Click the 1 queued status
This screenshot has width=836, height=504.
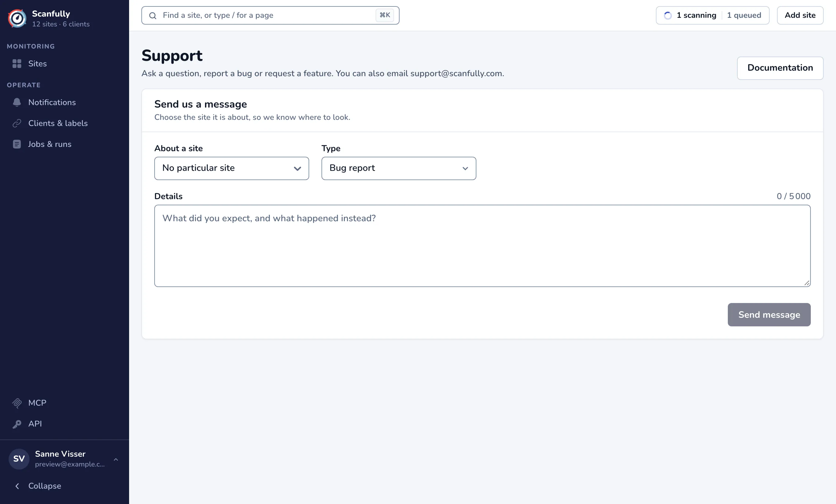click(x=744, y=15)
